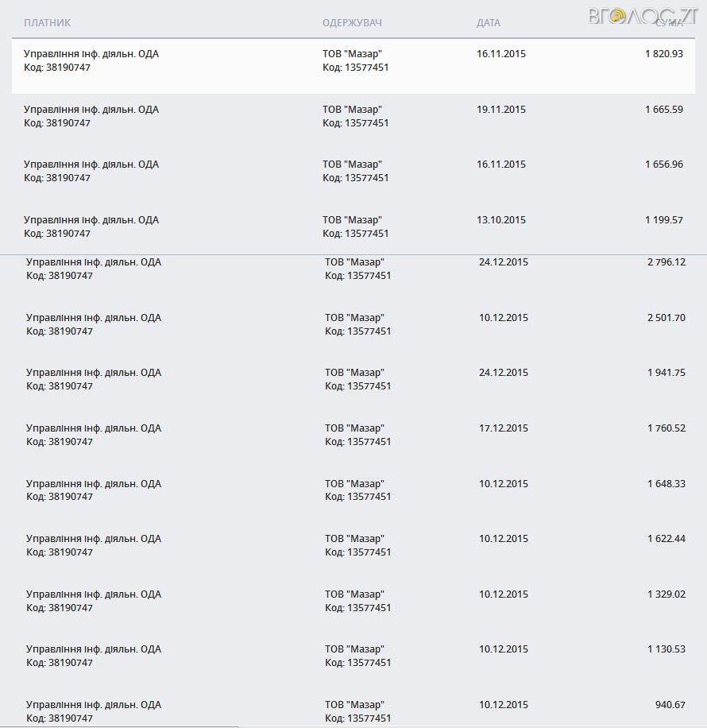
Task: Click the amount 1 656.96
Action: click(664, 165)
